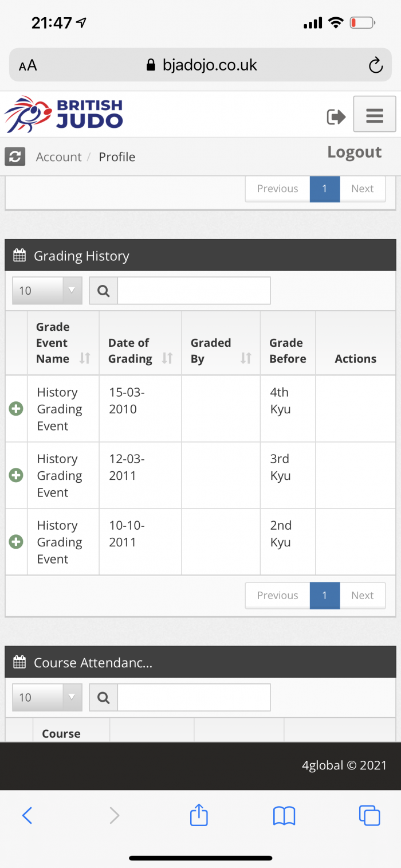Expand the 10-10-2011 grading row
The width and height of the screenshot is (401, 868).
pyautogui.click(x=16, y=542)
